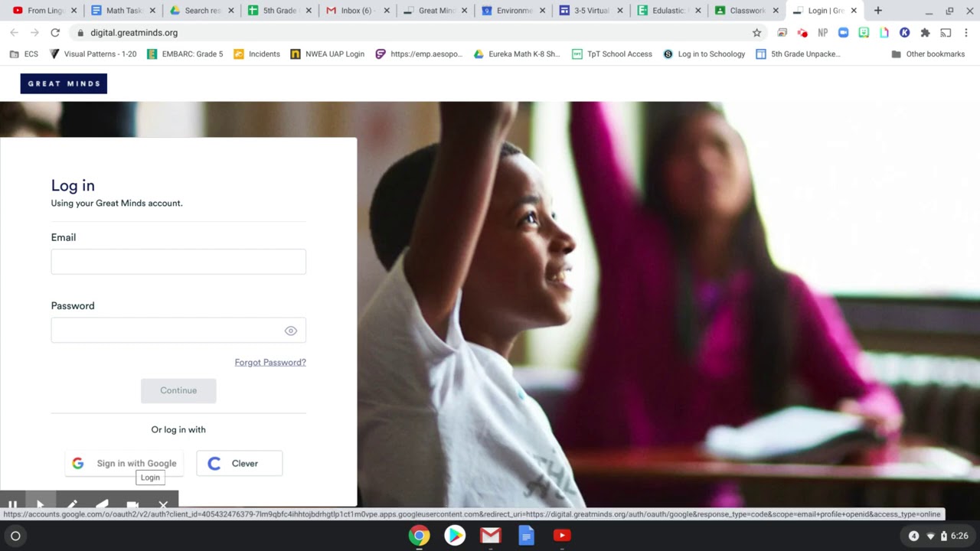Open EMBARC: Grade 5 bookmark
Screen dimensions: 980x551
pyautogui.click(x=185, y=54)
